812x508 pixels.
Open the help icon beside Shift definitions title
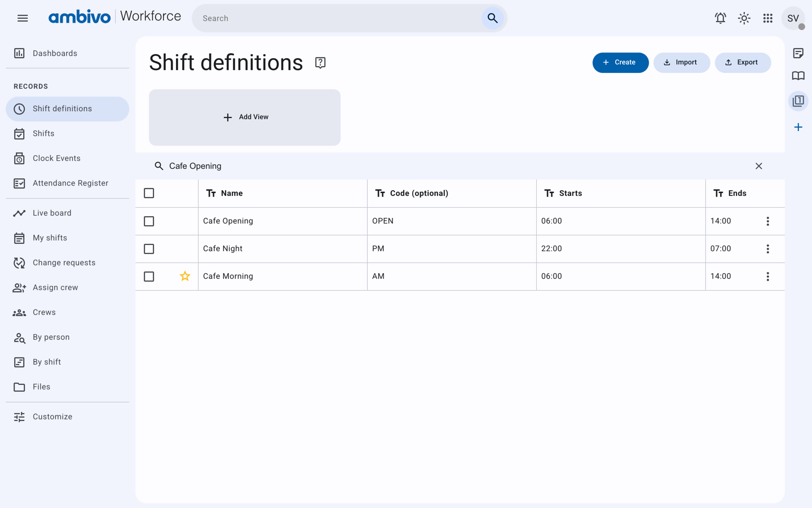320,63
